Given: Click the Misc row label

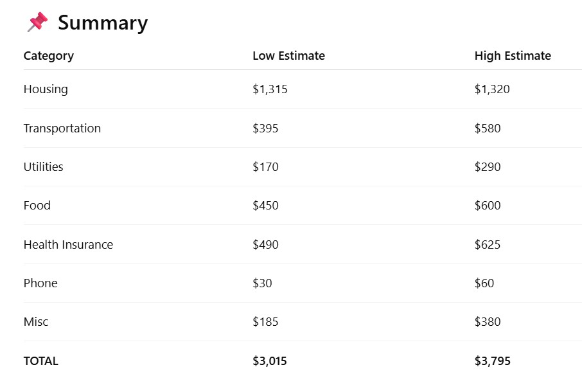Looking at the screenshot, I should 36,322.
